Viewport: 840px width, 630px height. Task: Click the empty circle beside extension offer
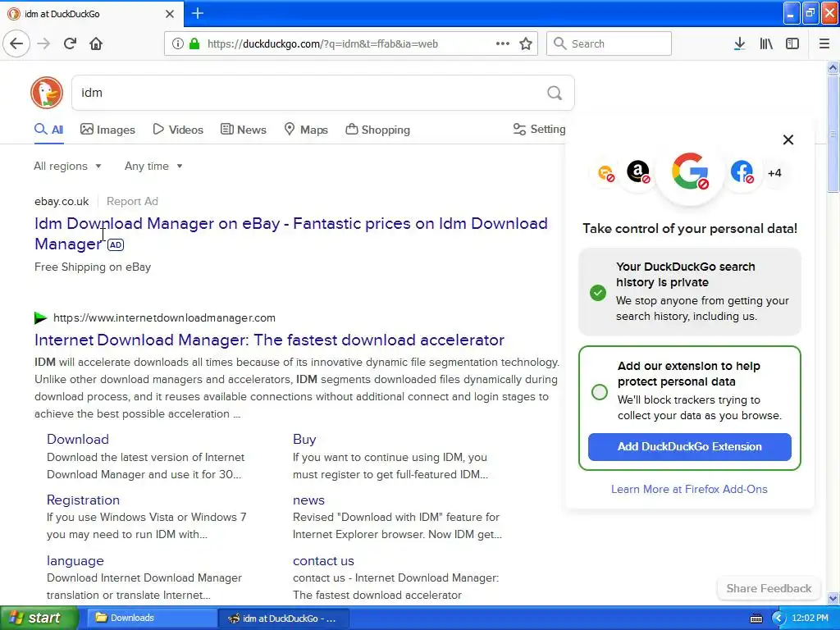click(600, 391)
